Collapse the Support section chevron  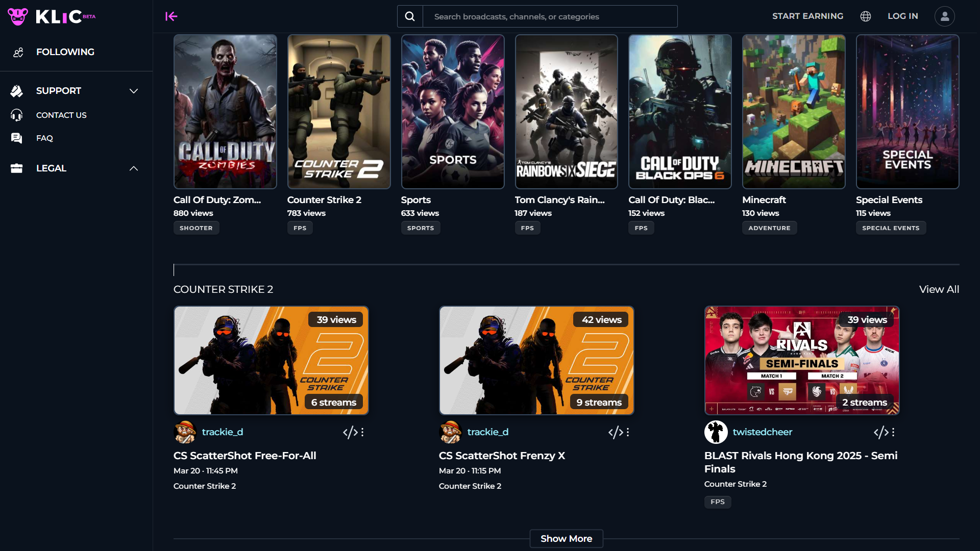click(134, 91)
